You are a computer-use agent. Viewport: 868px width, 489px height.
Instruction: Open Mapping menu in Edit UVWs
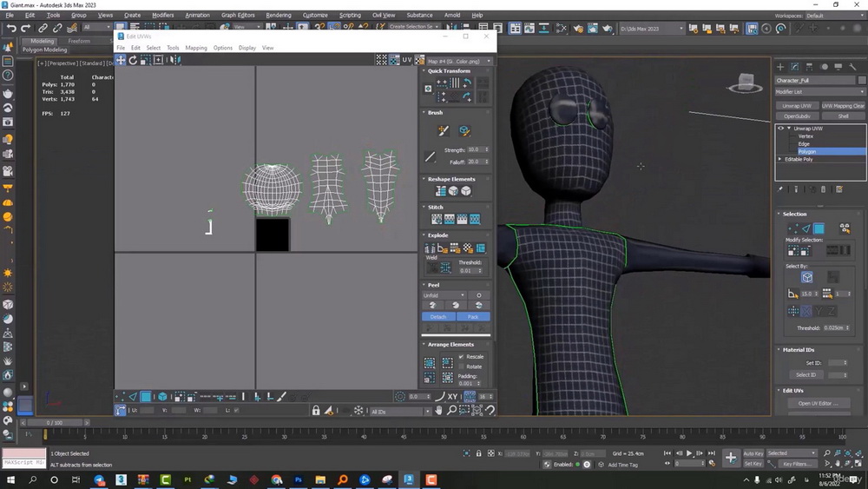click(x=196, y=48)
